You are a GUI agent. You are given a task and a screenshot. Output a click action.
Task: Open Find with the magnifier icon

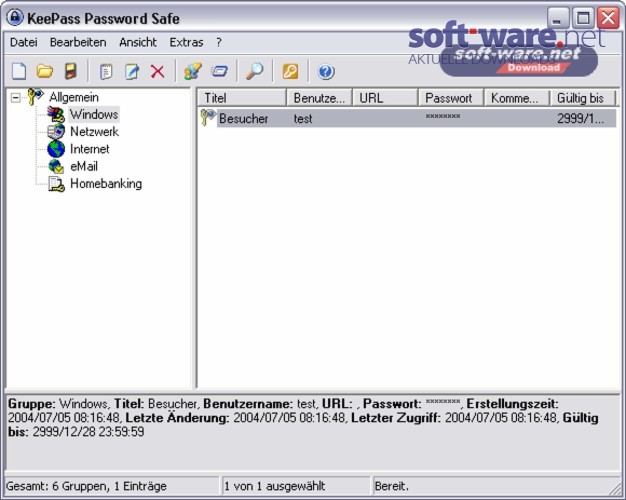click(254, 71)
